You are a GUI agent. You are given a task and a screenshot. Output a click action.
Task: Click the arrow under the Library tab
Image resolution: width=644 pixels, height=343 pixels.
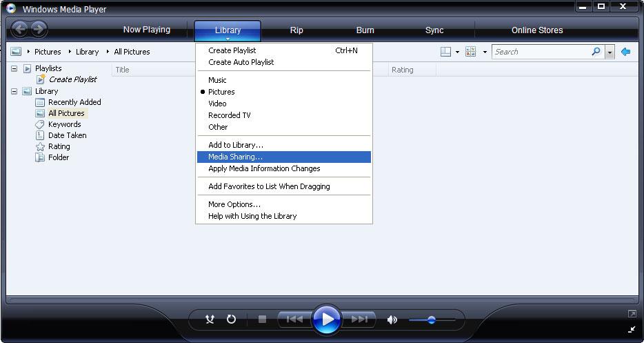tap(228, 39)
